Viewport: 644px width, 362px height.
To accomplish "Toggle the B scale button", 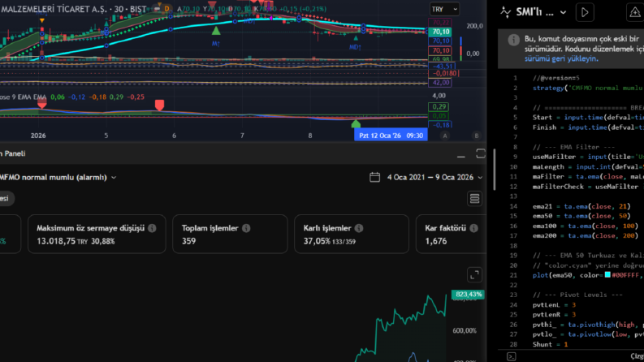I will (x=477, y=136).
